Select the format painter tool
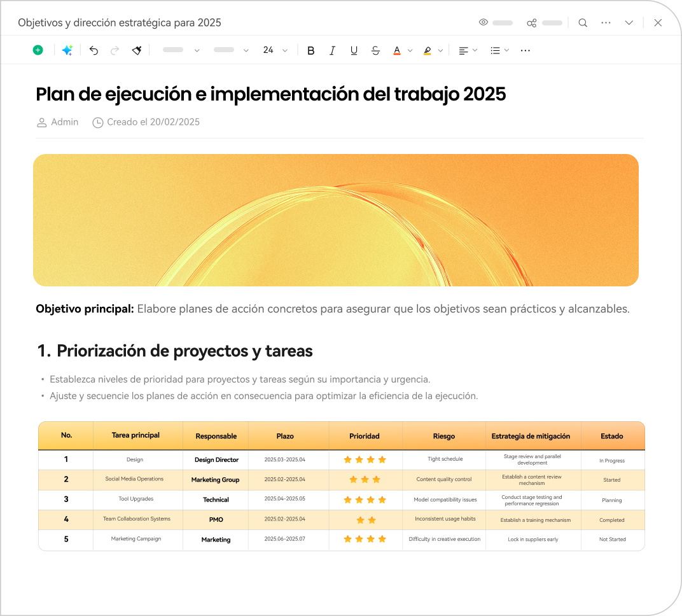This screenshot has height=616, width=682. (x=137, y=50)
